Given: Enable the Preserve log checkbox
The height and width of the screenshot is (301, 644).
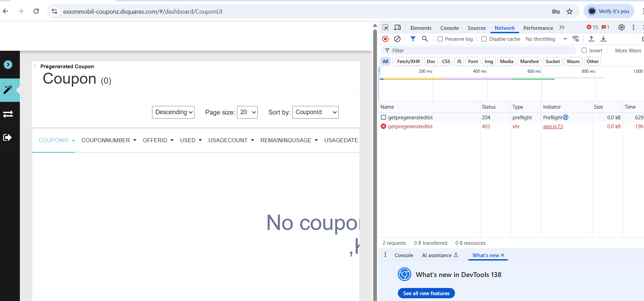Looking at the screenshot, I should (x=440, y=39).
